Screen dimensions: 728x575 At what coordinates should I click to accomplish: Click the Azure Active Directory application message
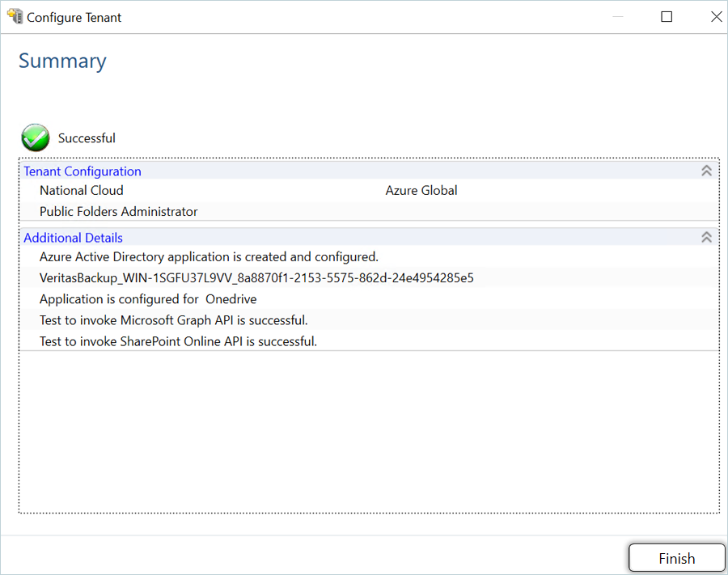(x=209, y=257)
